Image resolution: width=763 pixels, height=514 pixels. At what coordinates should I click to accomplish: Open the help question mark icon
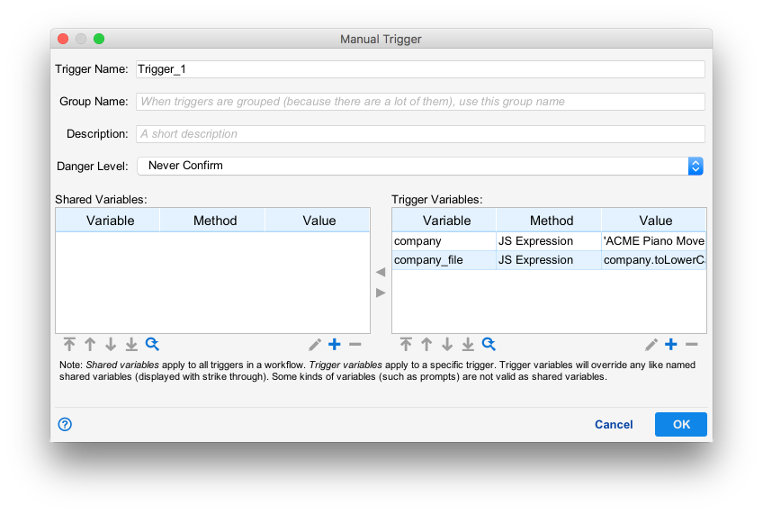pos(65,424)
